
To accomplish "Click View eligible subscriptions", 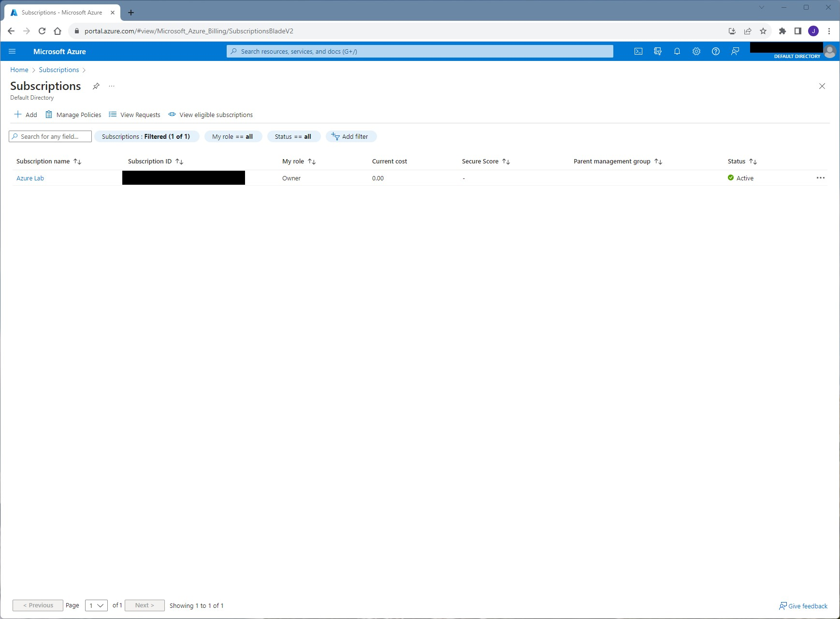I will tap(211, 115).
